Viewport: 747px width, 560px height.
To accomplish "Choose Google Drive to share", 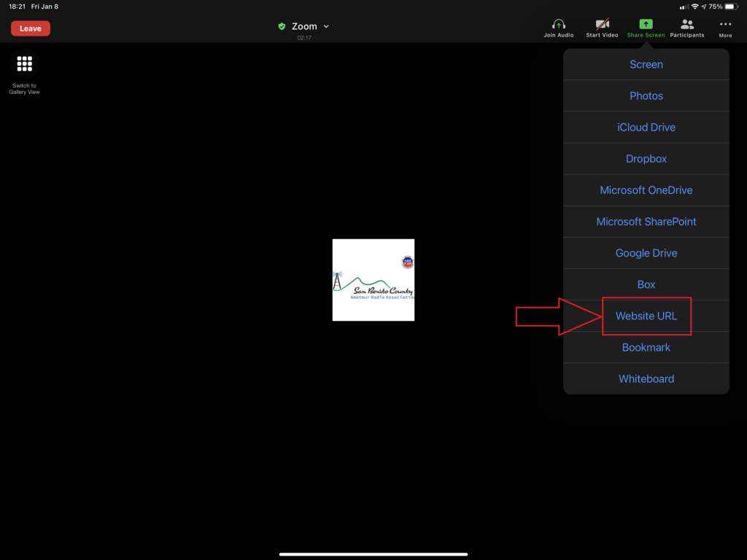I will (x=646, y=253).
